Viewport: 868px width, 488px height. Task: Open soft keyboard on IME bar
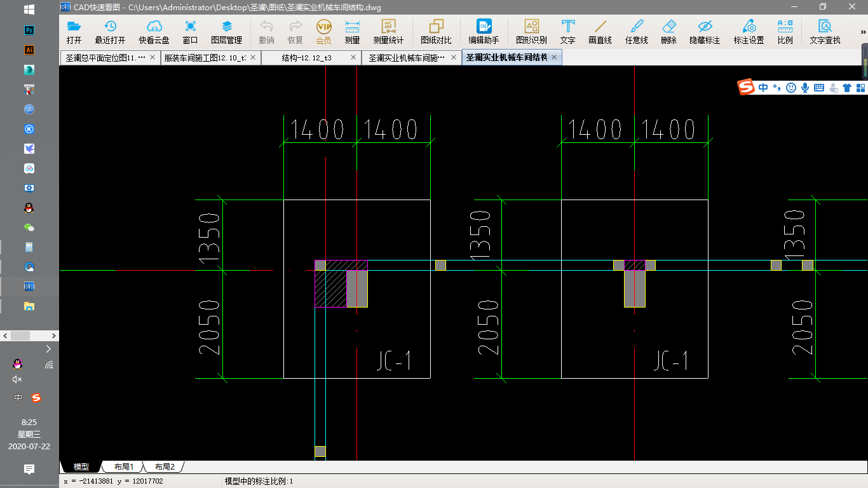pyautogui.click(x=819, y=88)
